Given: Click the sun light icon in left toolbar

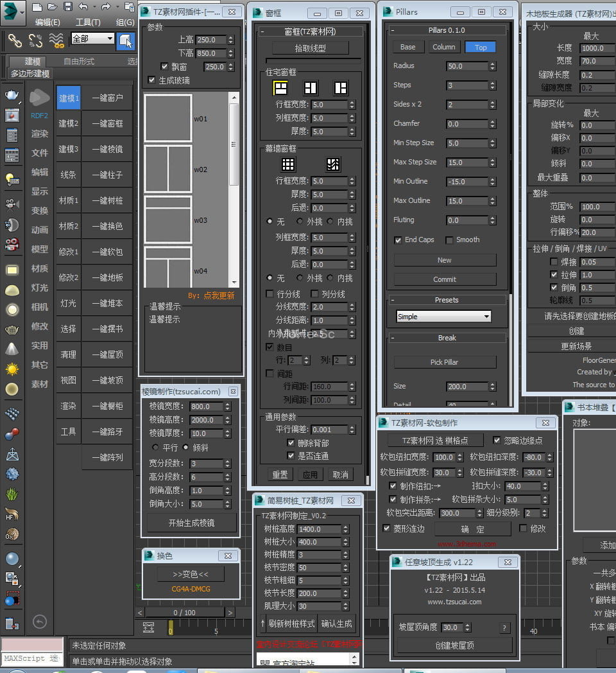Looking at the screenshot, I should tap(12, 369).
